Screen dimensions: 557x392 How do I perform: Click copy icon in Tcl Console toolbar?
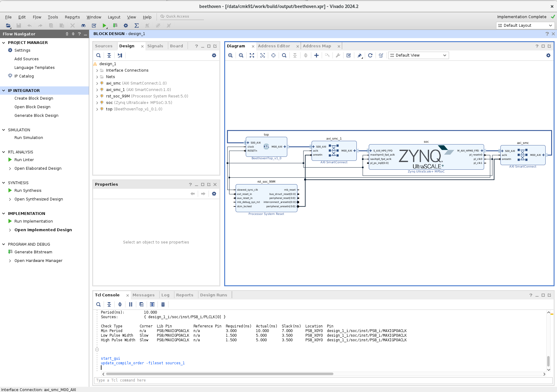(141, 304)
